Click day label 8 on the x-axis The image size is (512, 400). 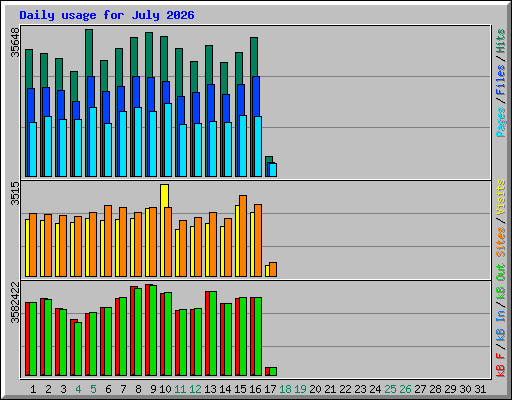point(138,389)
